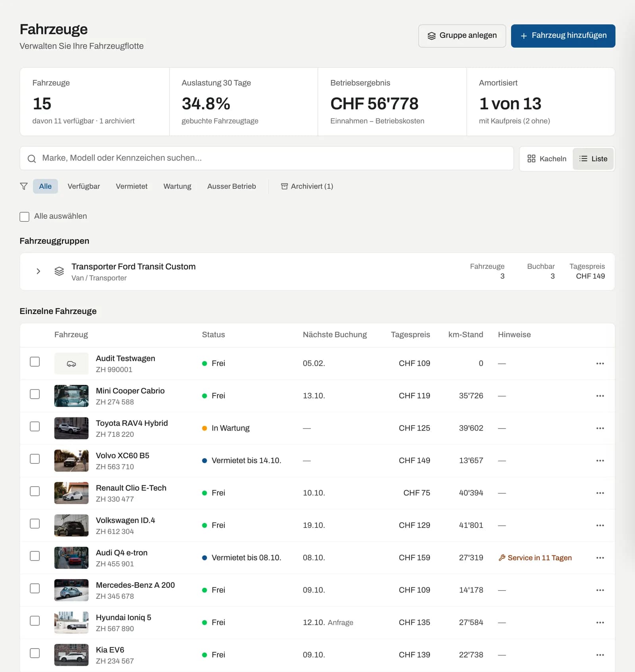Switch to Kacheln view
Image resolution: width=635 pixels, height=672 pixels.
coord(546,159)
